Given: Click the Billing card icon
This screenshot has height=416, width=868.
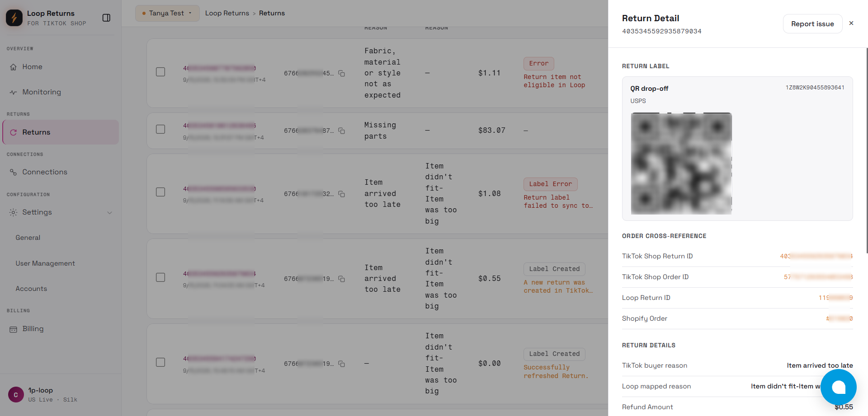Looking at the screenshot, I should [13, 329].
